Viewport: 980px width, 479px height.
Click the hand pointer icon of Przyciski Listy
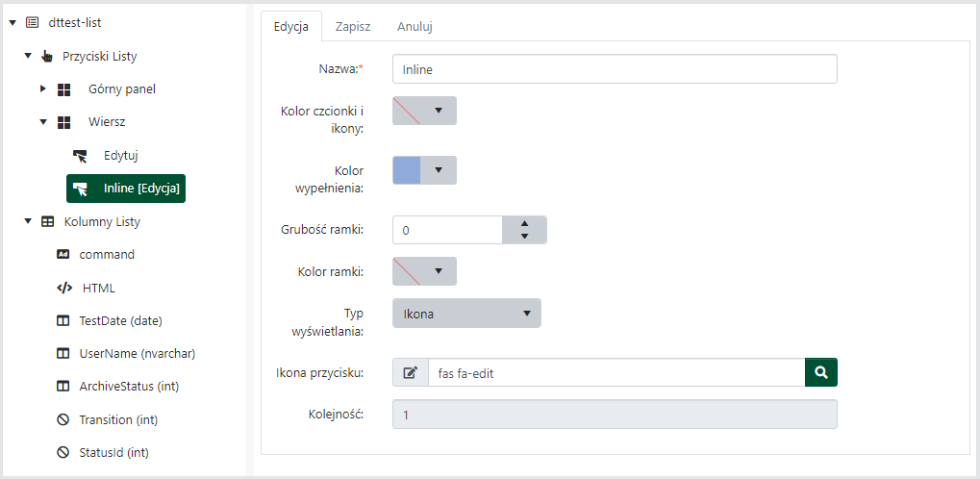tap(47, 57)
